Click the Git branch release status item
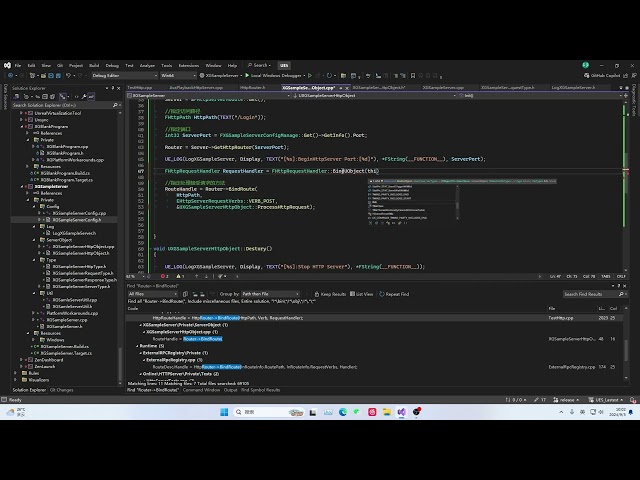The height and width of the screenshot is (480, 640). click(566, 400)
